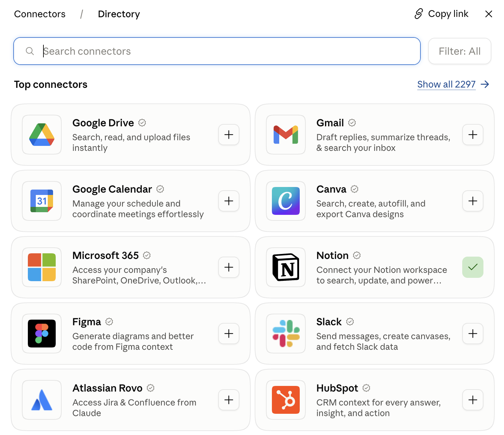Select the Canva logo icon
Viewport: 504px width, 435px height.
(286, 201)
